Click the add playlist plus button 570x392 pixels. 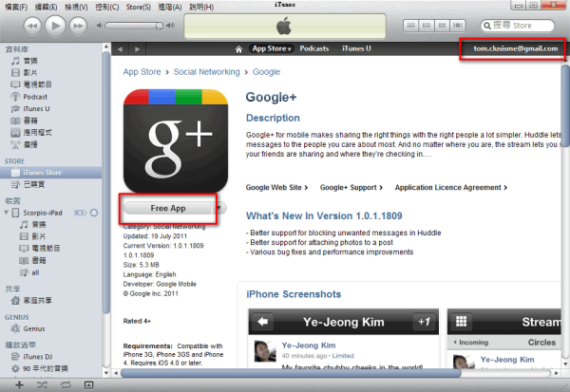point(19,385)
